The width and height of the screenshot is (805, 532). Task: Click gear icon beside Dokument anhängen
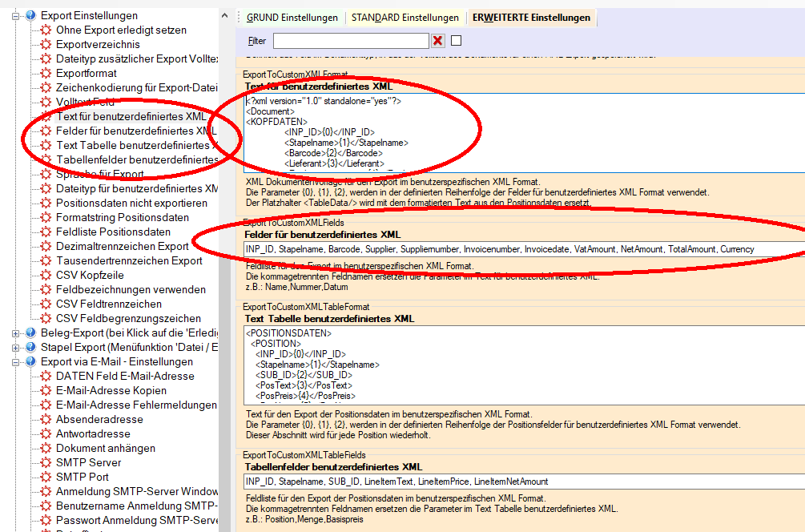(46, 449)
